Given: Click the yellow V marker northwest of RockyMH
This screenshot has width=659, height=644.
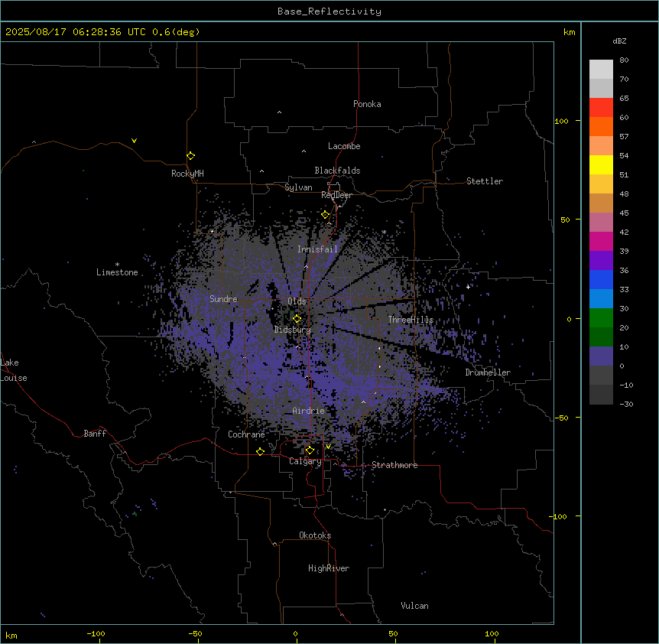Looking at the screenshot, I should point(134,141).
